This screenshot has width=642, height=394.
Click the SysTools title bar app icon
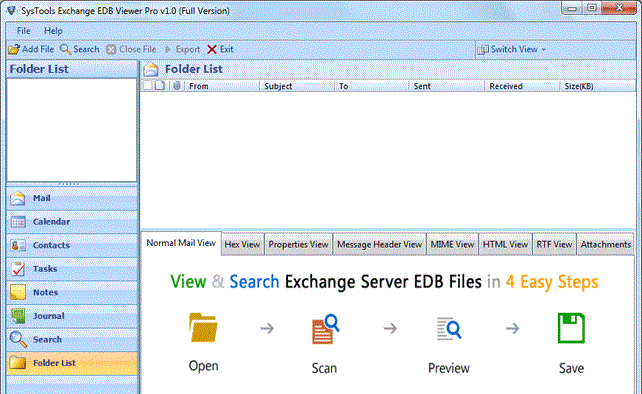[12, 11]
